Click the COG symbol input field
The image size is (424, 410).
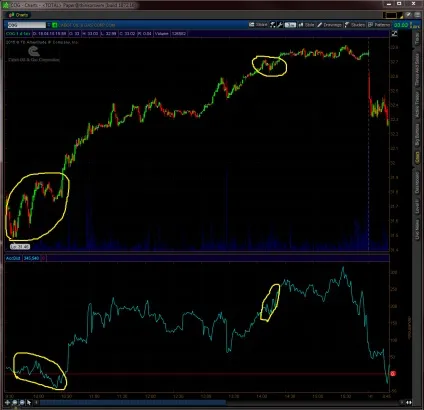pos(26,25)
